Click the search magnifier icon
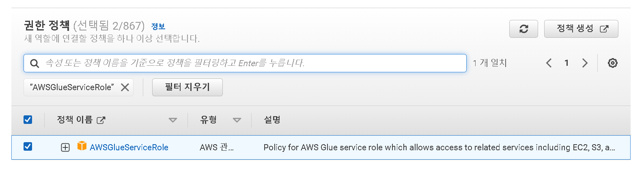The height and width of the screenshot is (171, 644). [34, 63]
